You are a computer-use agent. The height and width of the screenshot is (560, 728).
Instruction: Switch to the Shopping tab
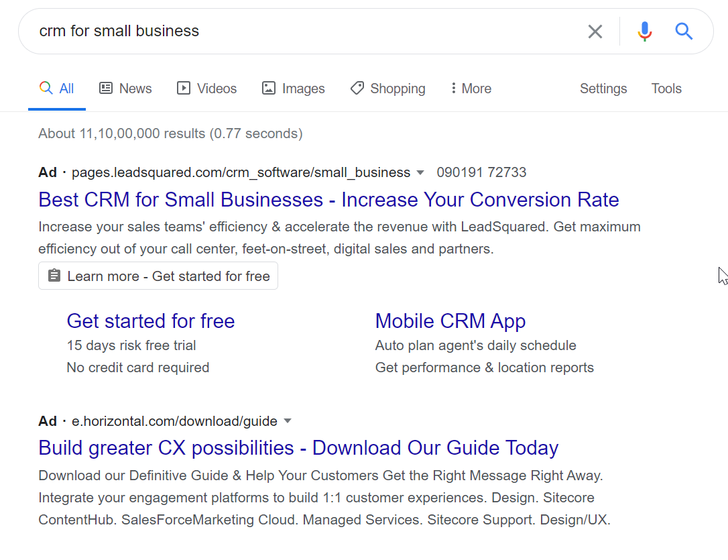pos(387,89)
